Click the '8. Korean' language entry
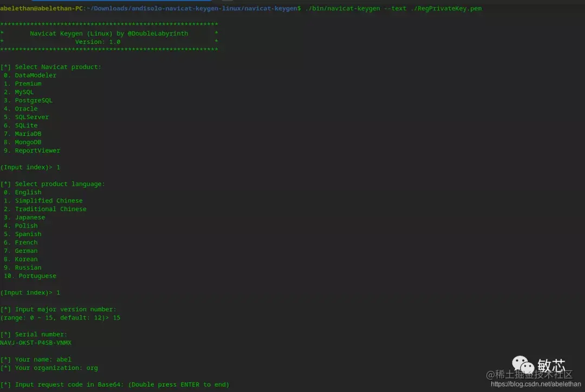 [x=21, y=259]
